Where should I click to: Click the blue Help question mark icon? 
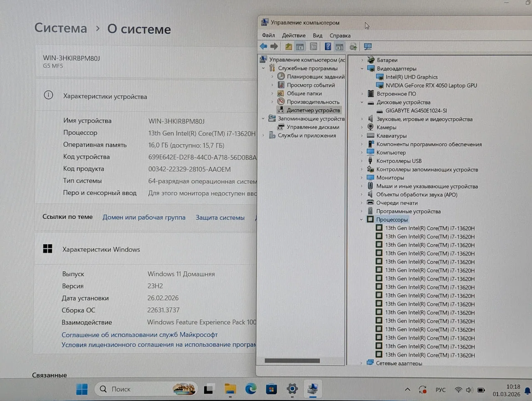tap(328, 47)
